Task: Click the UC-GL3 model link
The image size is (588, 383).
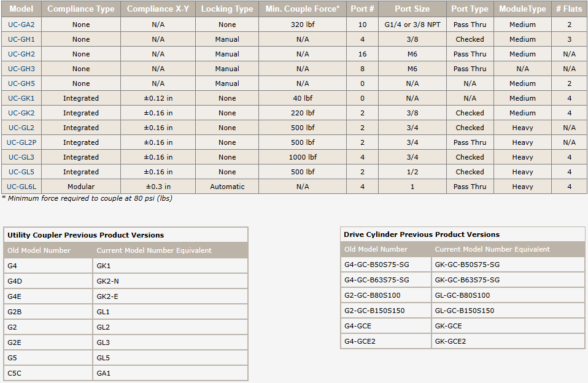Action: [21, 157]
